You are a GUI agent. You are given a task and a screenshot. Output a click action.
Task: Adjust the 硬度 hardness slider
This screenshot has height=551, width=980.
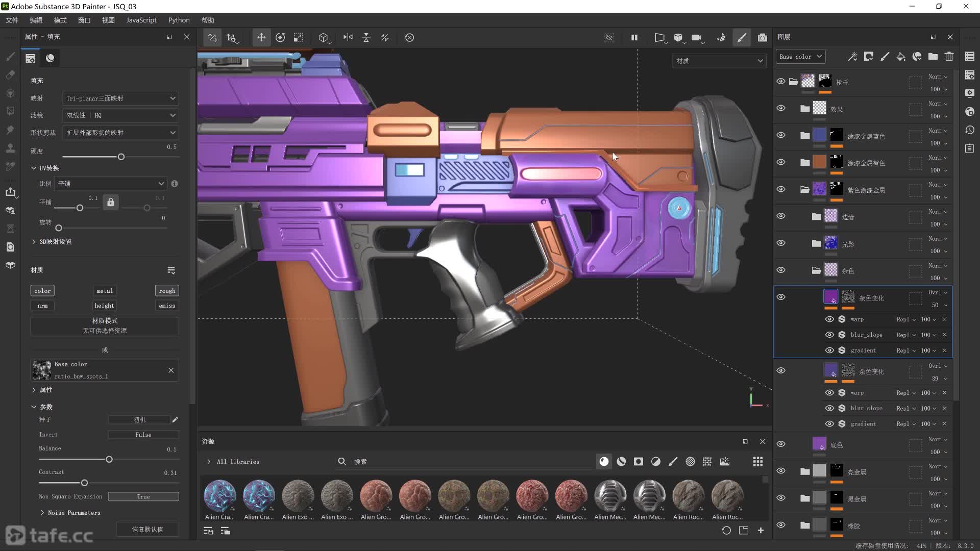pos(121,157)
